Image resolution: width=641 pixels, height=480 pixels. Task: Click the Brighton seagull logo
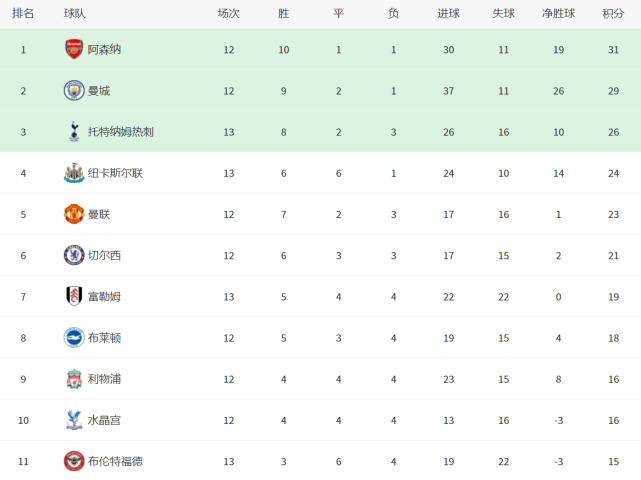point(74,338)
